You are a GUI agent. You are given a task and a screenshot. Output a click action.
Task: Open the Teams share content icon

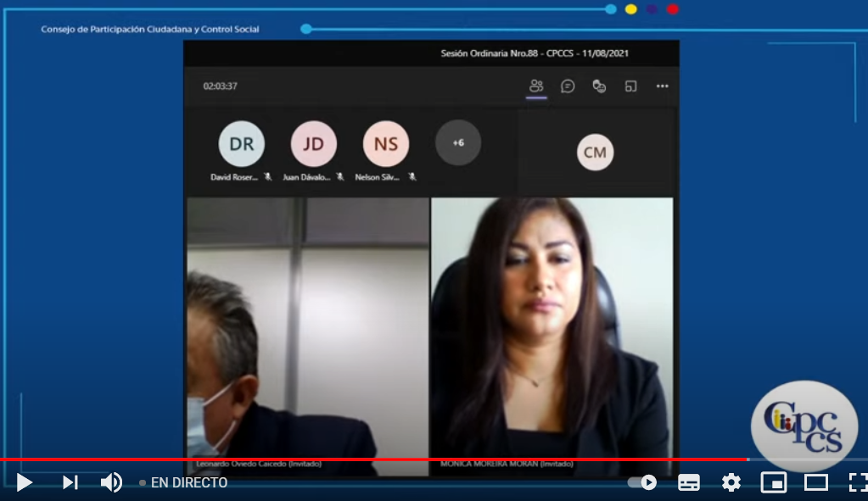[630, 86]
